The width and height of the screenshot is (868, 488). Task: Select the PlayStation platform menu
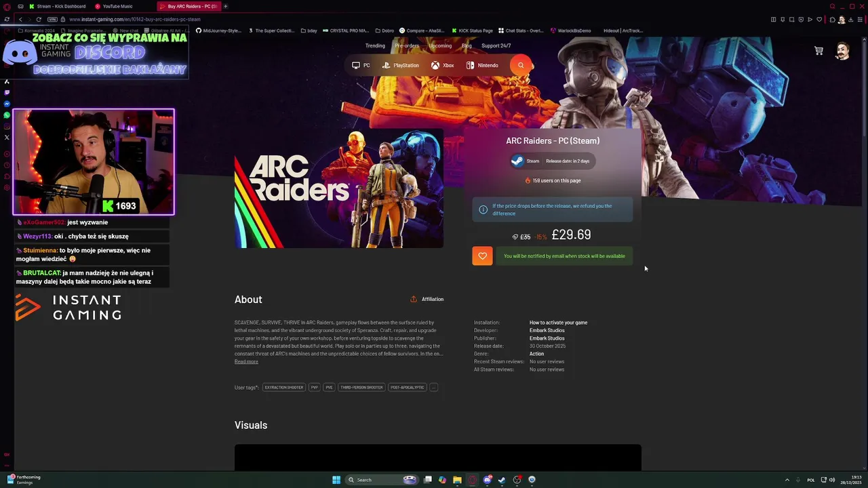pyautogui.click(x=401, y=65)
